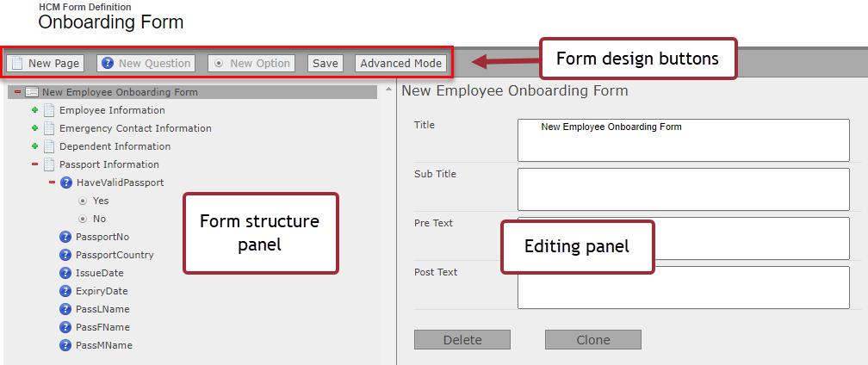Save the form definition
Viewport: 868px width, 365px height.
(325, 63)
